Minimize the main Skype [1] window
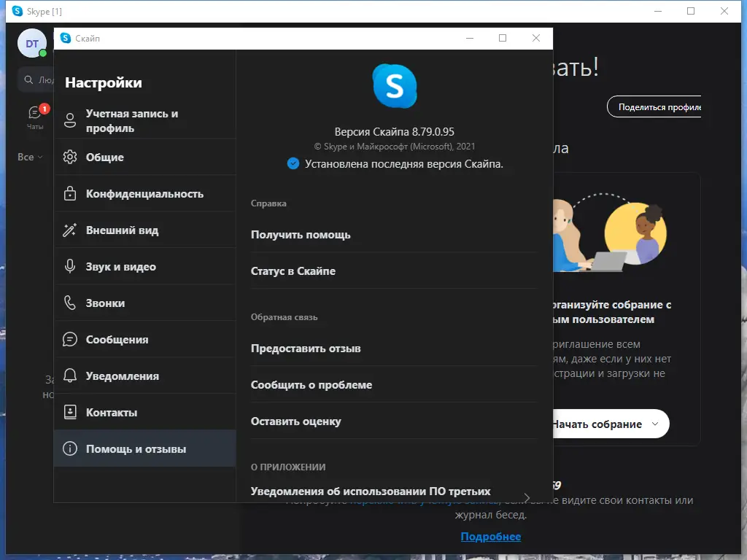The width and height of the screenshot is (747, 560). 658,11
